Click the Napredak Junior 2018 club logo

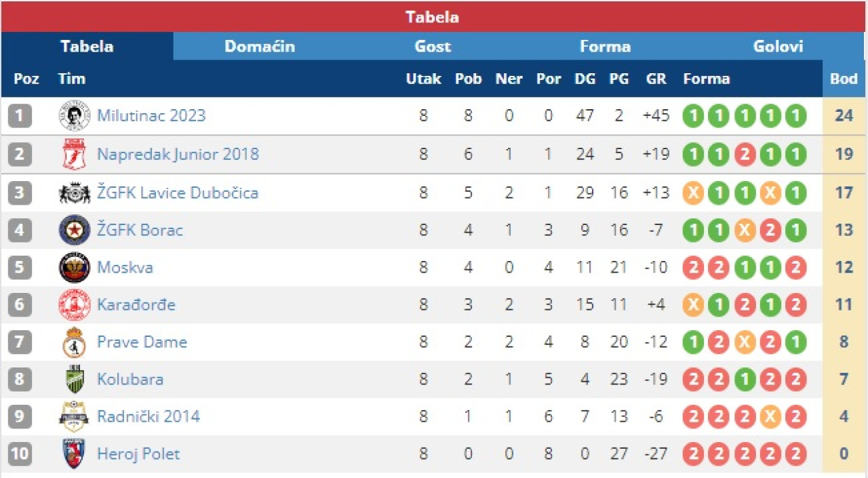point(74,154)
